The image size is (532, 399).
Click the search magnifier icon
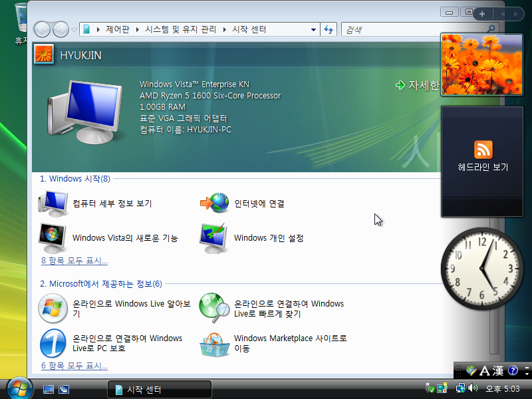[x=491, y=29]
